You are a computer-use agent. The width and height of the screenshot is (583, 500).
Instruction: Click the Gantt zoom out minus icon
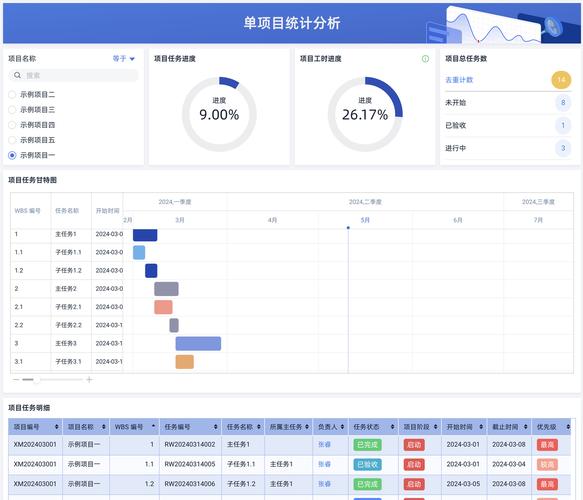pyautogui.click(x=16, y=380)
